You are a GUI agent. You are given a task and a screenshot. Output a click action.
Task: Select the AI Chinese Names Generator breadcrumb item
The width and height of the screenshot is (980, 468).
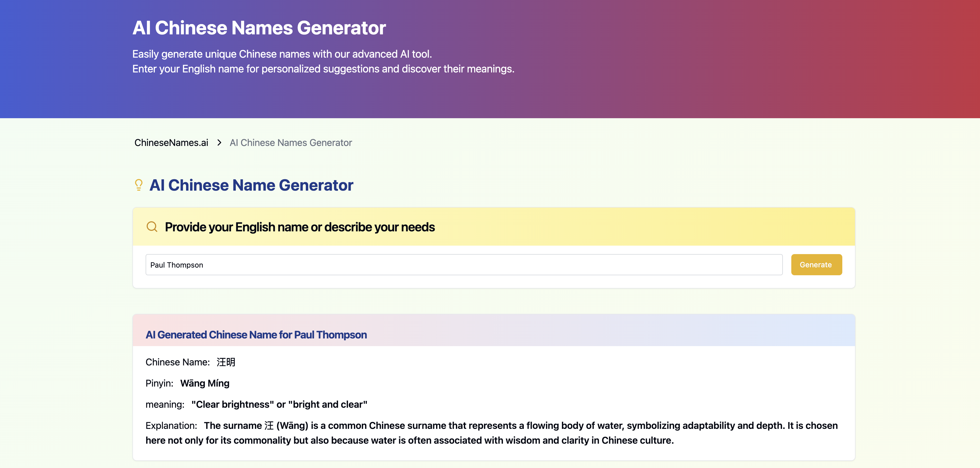pyautogui.click(x=291, y=143)
